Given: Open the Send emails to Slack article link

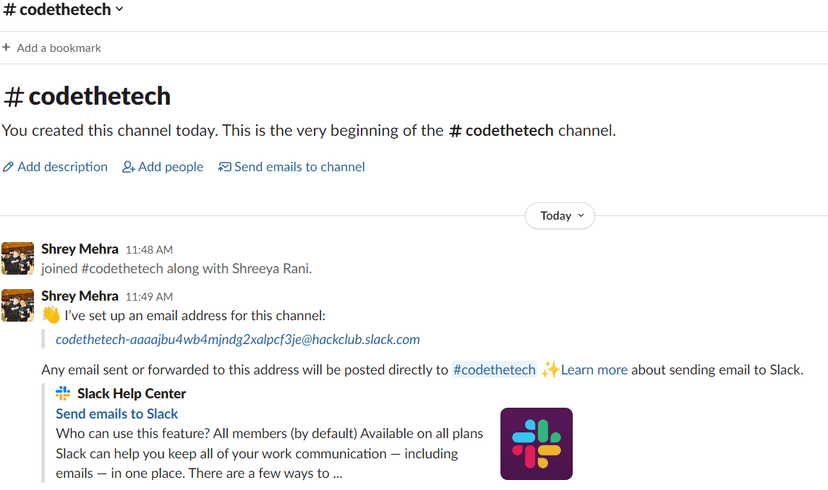Looking at the screenshot, I should (x=117, y=414).
